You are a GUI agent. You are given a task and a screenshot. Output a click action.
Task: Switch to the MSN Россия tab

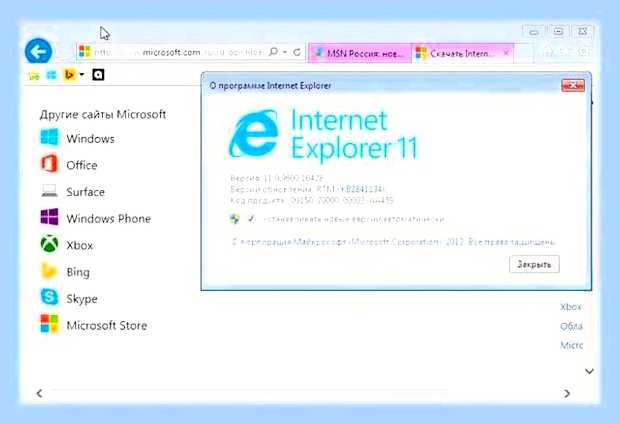pos(360,53)
